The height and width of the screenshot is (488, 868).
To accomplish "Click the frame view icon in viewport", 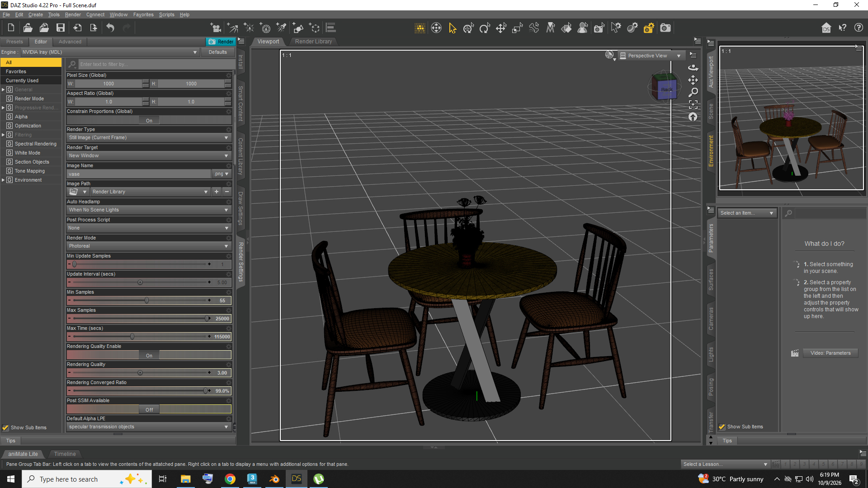I will (693, 104).
